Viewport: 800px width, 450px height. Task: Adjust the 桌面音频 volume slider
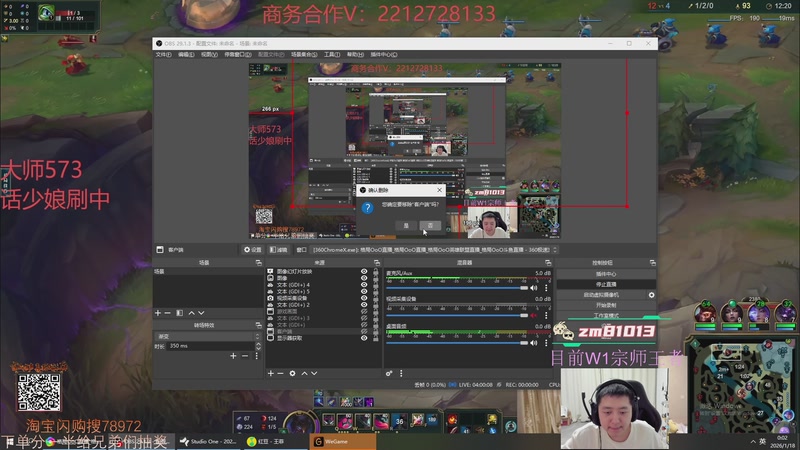click(x=457, y=343)
